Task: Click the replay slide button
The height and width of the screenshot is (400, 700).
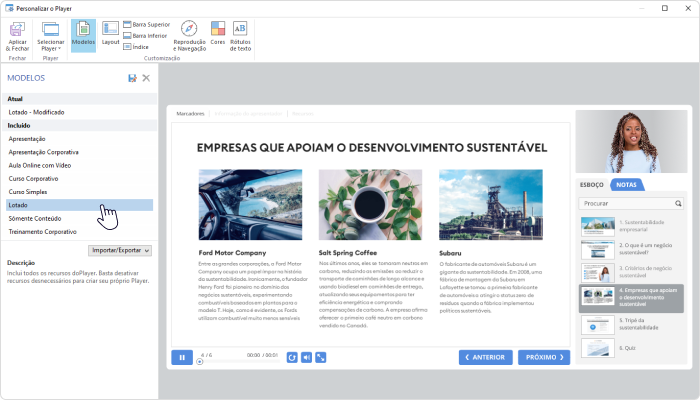Action: 292,358
